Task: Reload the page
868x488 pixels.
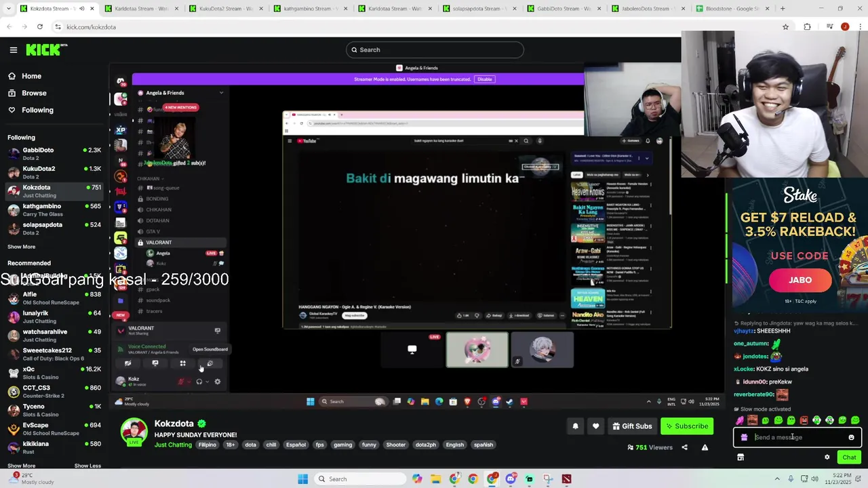Action: pyautogui.click(x=40, y=27)
